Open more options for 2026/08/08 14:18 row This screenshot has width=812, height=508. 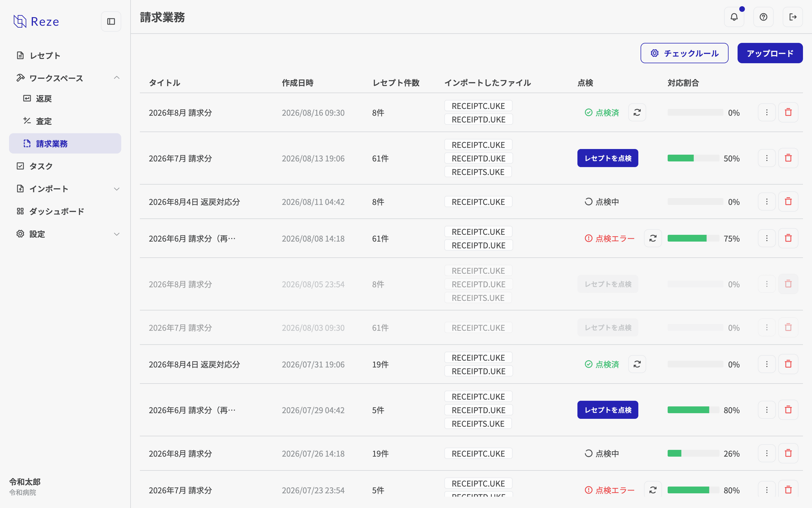[x=767, y=238]
